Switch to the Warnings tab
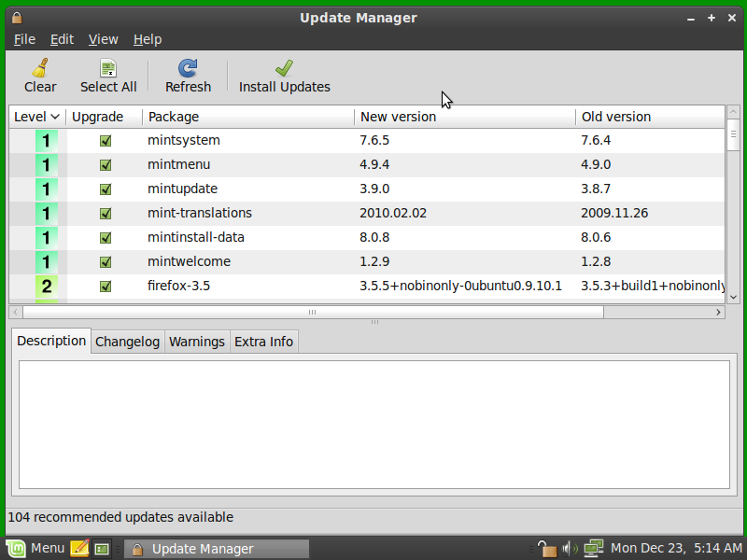The height and width of the screenshot is (560, 747). click(x=197, y=342)
